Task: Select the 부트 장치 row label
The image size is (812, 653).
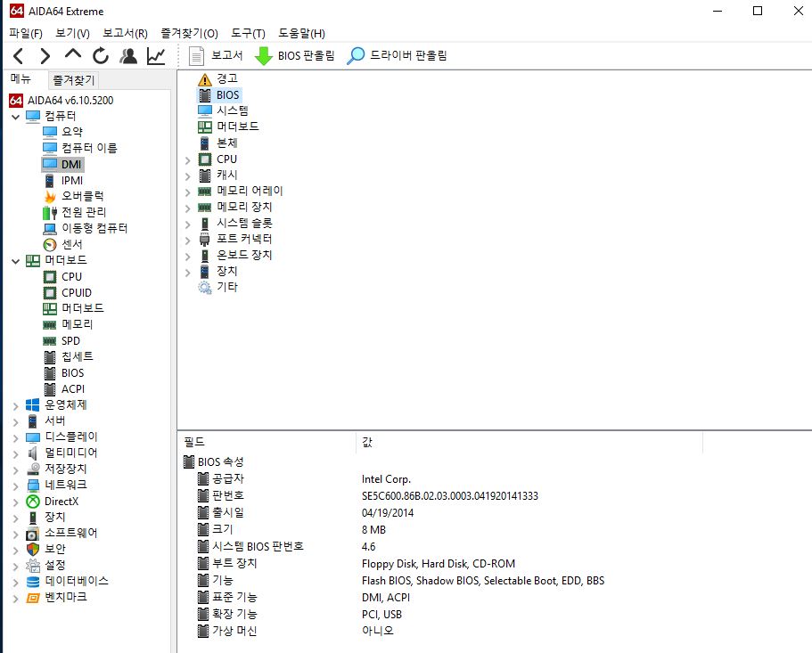Action: click(x=234, y=564)
